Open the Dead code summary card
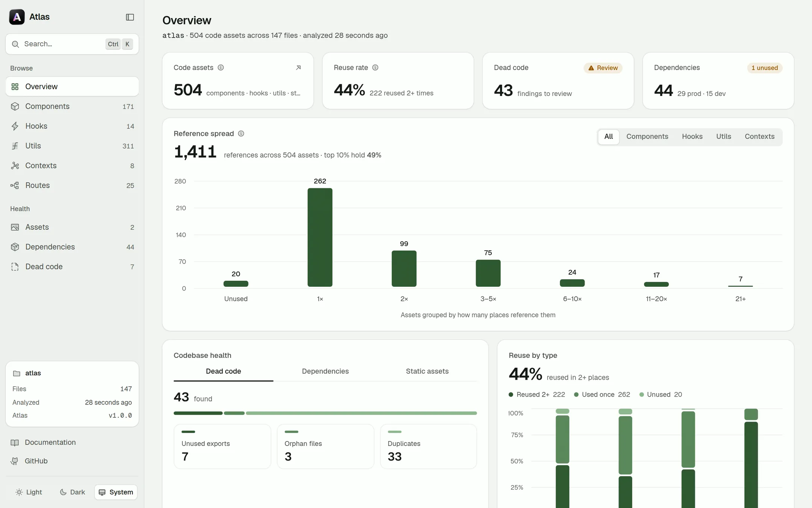Image resolution: width=812 pixels, height=508 pixels. pyautogui.click(x=558, y=81)
